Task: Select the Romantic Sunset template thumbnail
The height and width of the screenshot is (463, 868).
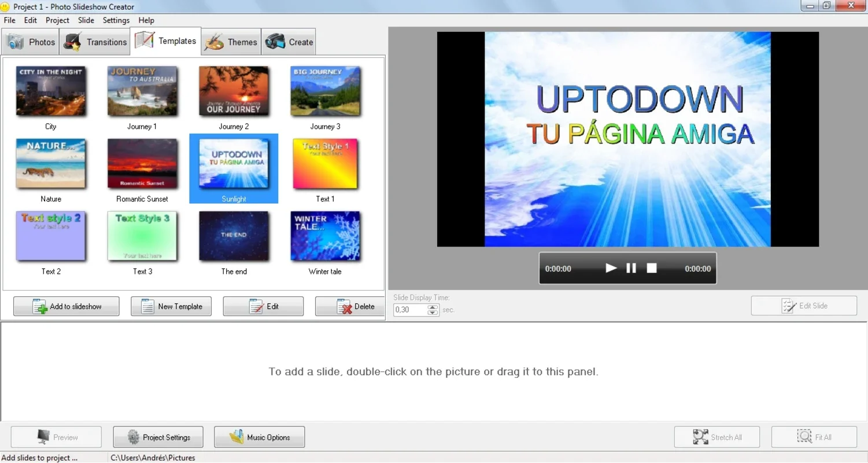Action: pos(142,163)
